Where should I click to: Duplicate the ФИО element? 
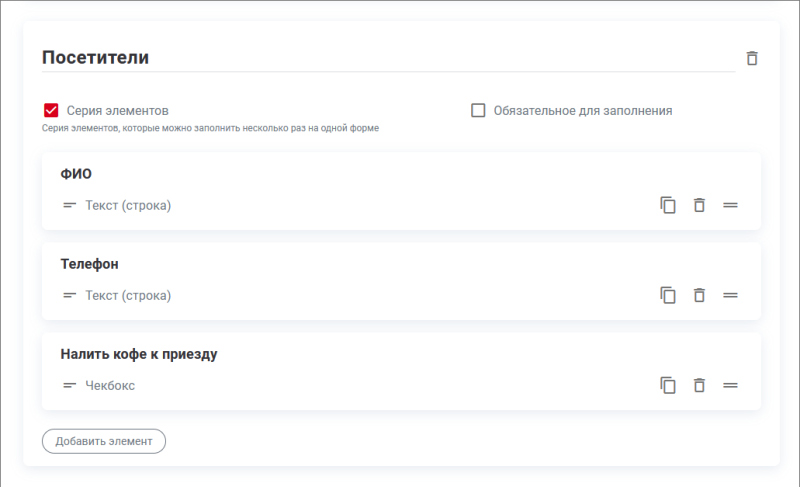pos(668,205)
